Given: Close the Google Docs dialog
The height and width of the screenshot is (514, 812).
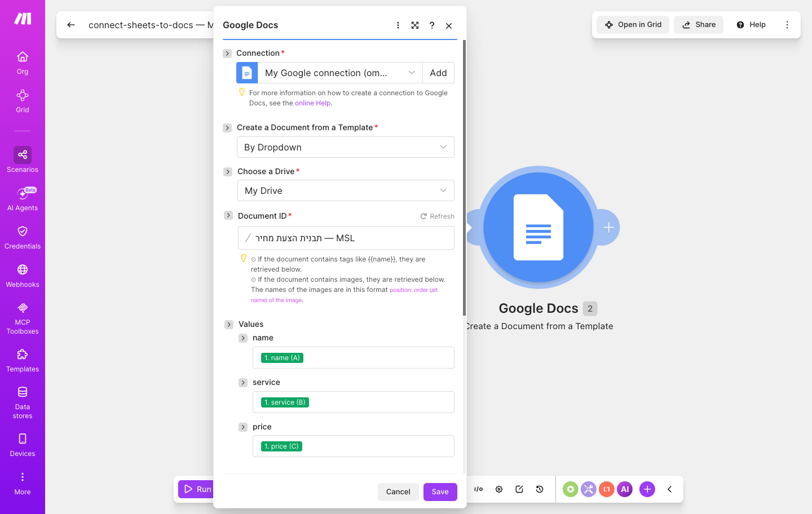Looking at the screenshot, I should (449, 25).
